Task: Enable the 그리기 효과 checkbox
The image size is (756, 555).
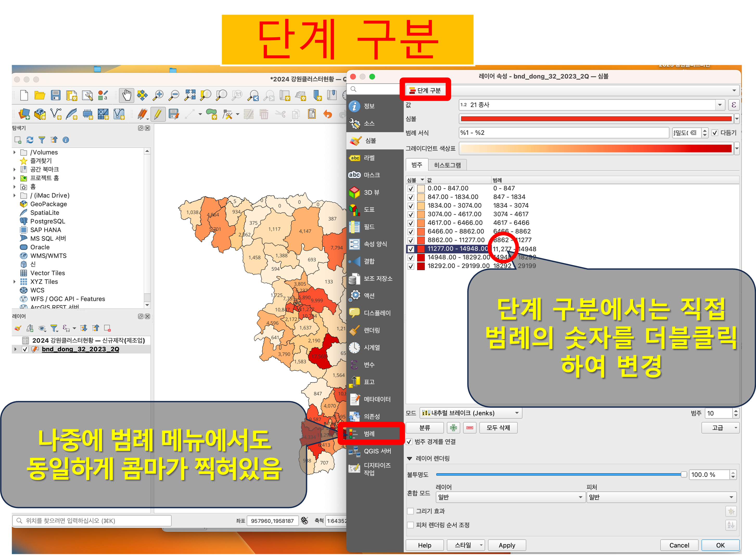Action: [410, 511]
